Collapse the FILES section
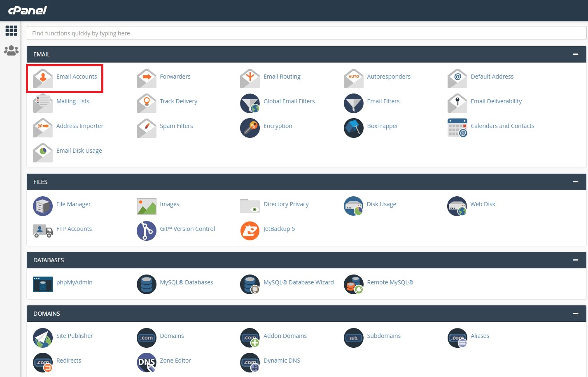588x377 pixels. point(576,182)
